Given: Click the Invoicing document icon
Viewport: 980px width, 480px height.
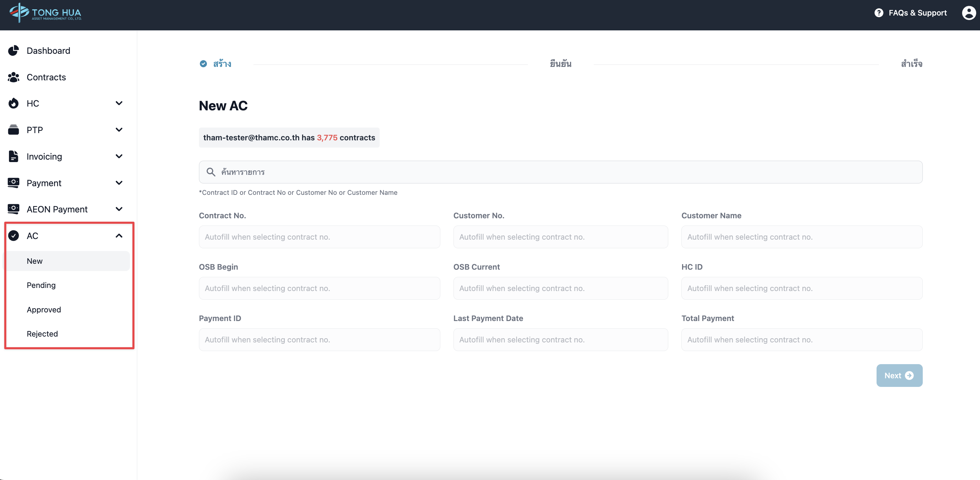Looking at the screenshot, I should pyautogui.click(x=13, y=156).
